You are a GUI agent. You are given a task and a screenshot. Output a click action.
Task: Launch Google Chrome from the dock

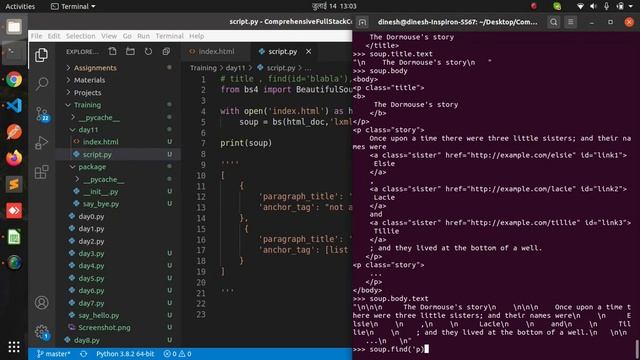(x=14, y=79)
